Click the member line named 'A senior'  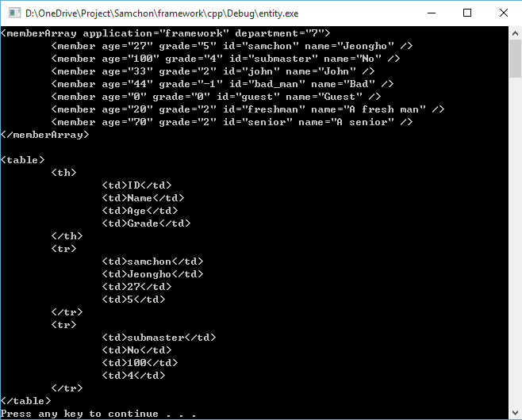232,122
